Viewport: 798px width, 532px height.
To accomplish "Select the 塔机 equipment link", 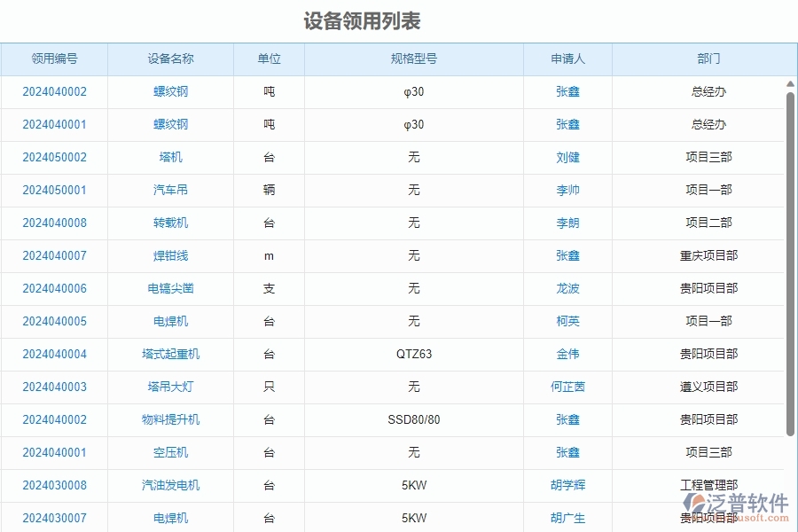I will tap(169, 157).
